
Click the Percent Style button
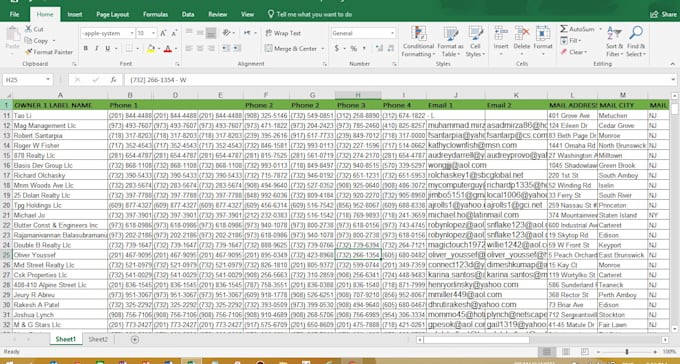coord(353,49)
